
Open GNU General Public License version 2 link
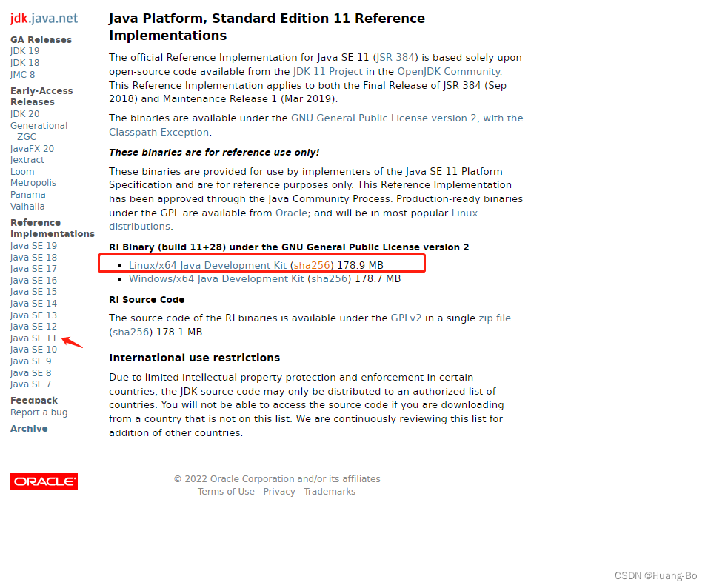pos(316,125)
